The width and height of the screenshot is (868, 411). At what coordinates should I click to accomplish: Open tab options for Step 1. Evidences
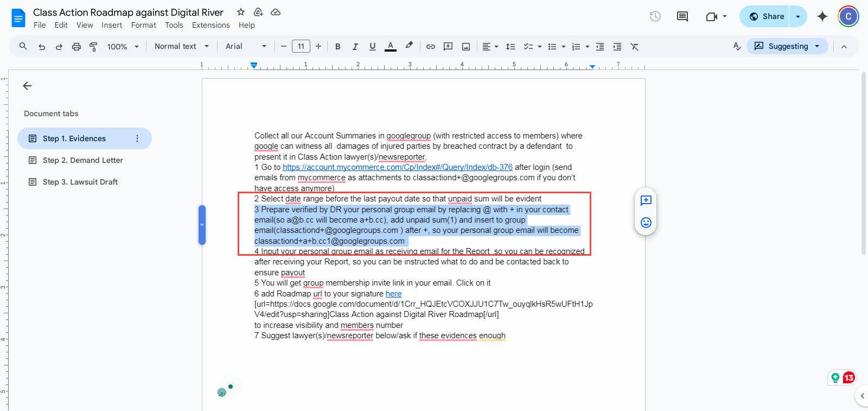tap(137, 138)
